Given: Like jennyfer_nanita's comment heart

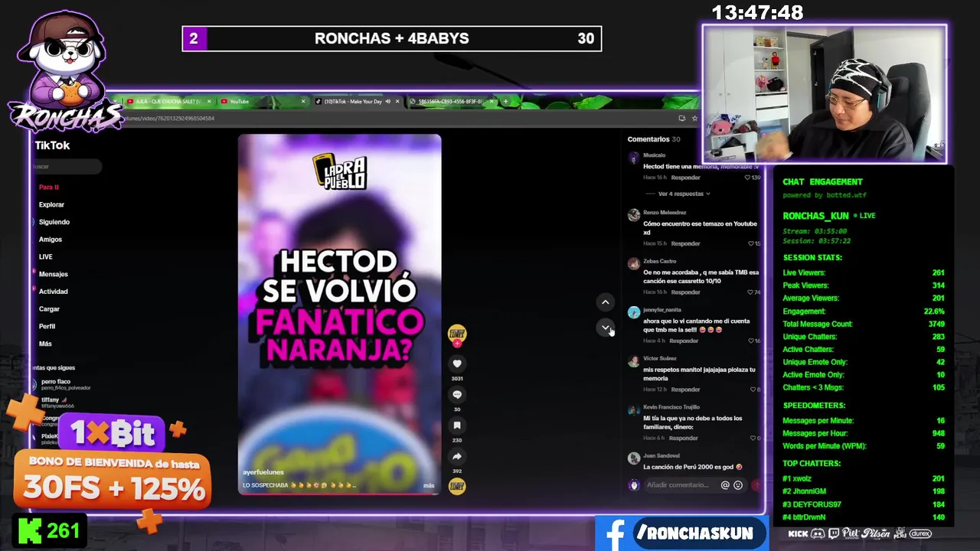Looking at the screenshot, I should click(750, 341).
